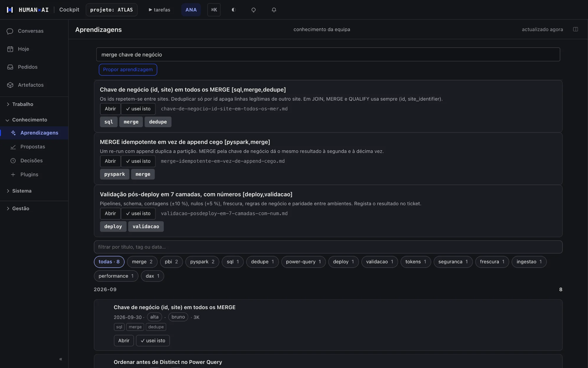Click the bruno author chip
588x368 pixels.
click(178, 317)
